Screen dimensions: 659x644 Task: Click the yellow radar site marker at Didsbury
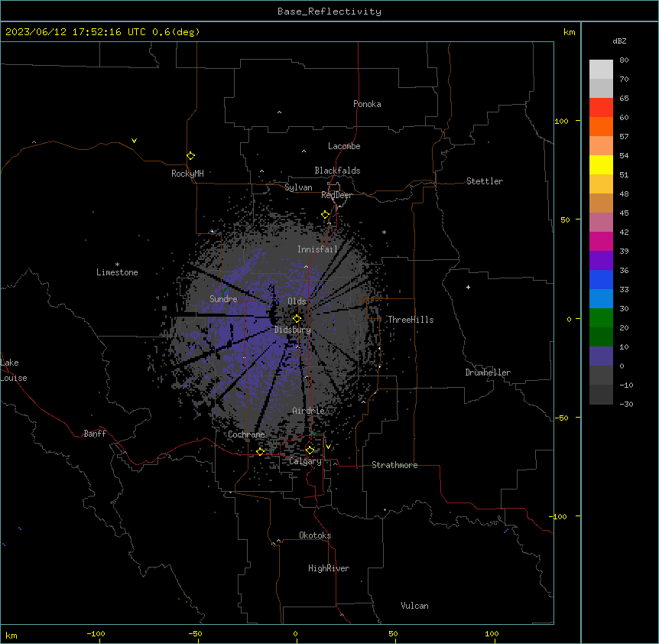click(297, 319)
